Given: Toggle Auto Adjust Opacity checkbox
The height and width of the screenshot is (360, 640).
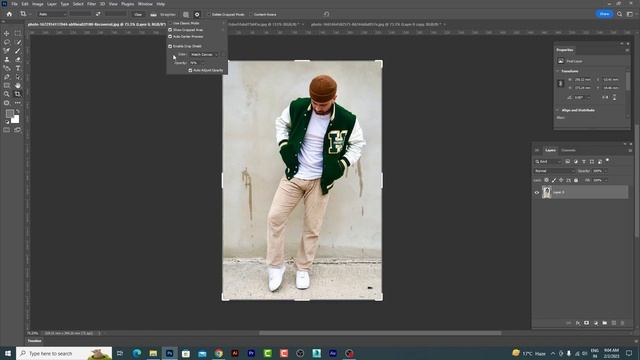Looking at the screenshot, I should click(x=190, y=70).
